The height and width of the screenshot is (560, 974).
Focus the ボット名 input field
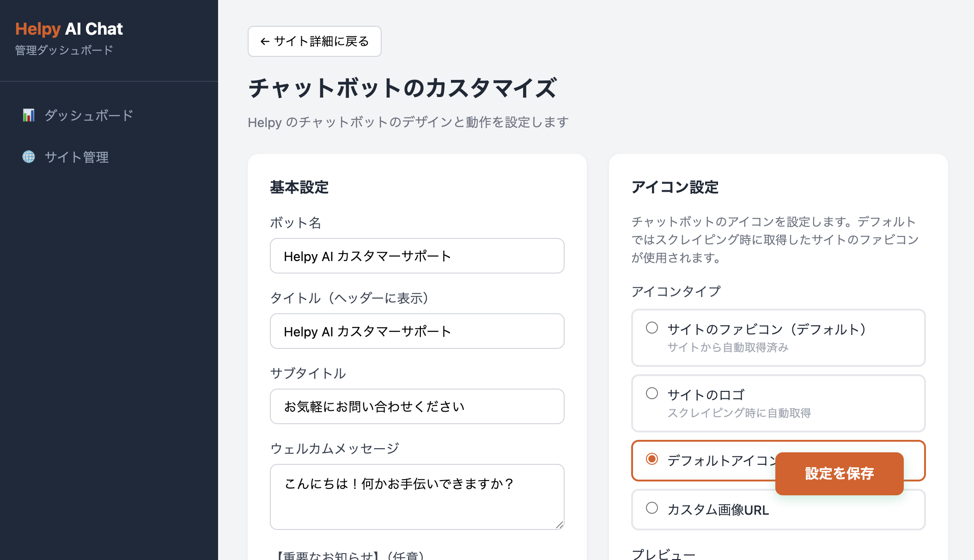[417, 256]
